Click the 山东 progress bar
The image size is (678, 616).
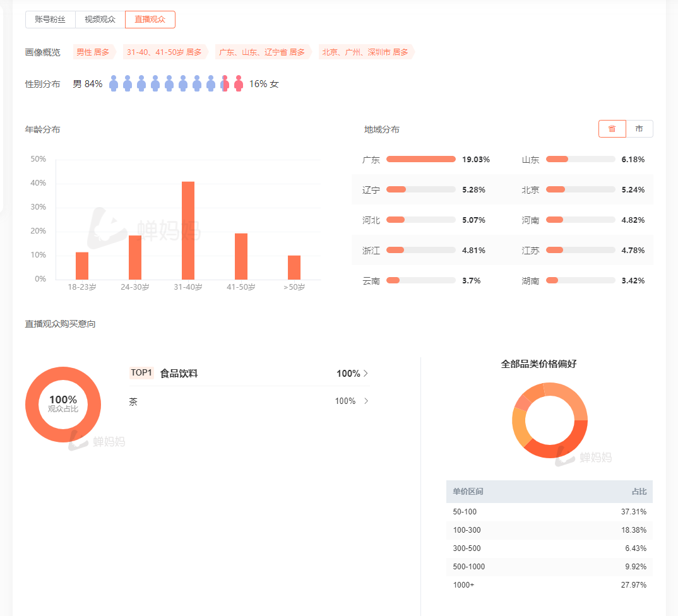tap(580, 160)
